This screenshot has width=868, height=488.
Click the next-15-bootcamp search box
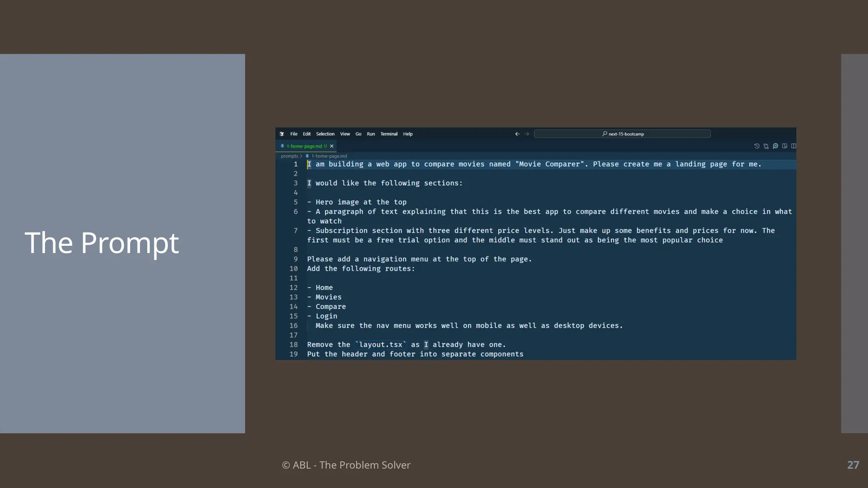622,134
